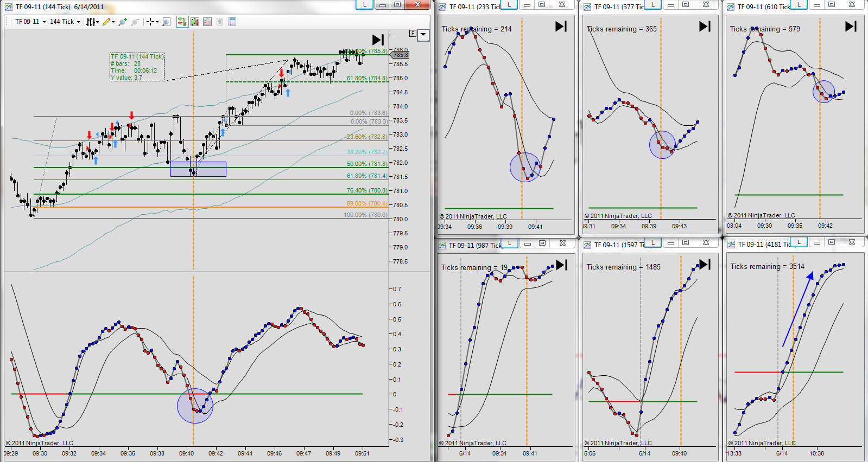Open the 144 Tick interval dropdown
The image size is (868, 462).
(65, 22)
